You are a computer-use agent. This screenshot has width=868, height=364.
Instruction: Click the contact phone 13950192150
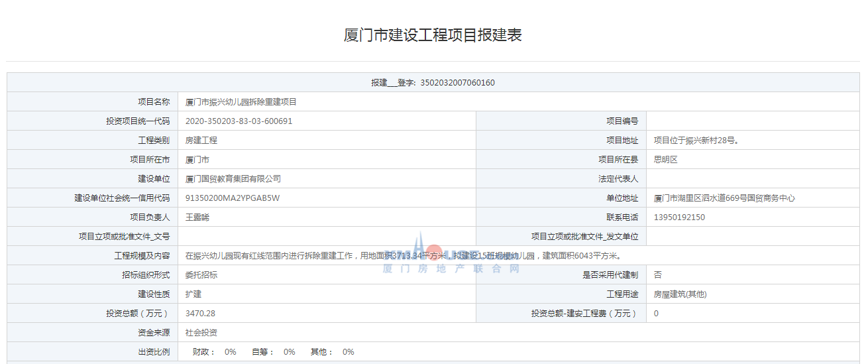679,217
